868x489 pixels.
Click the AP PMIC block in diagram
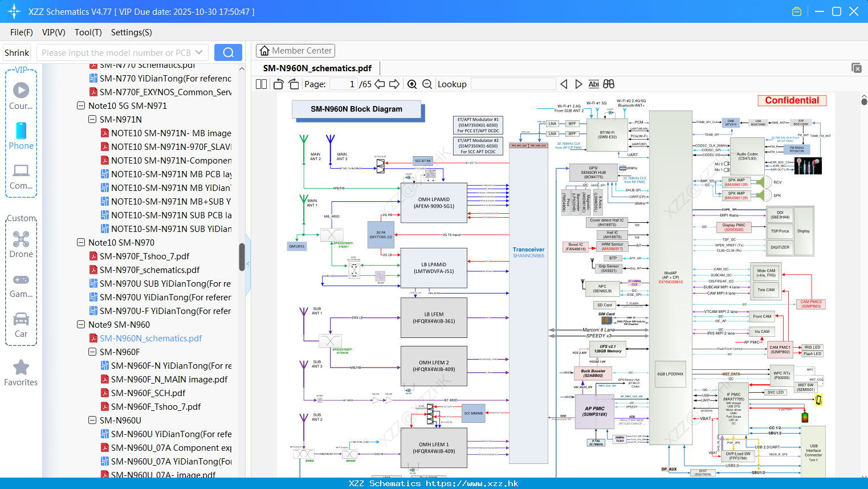pos(594,411)
